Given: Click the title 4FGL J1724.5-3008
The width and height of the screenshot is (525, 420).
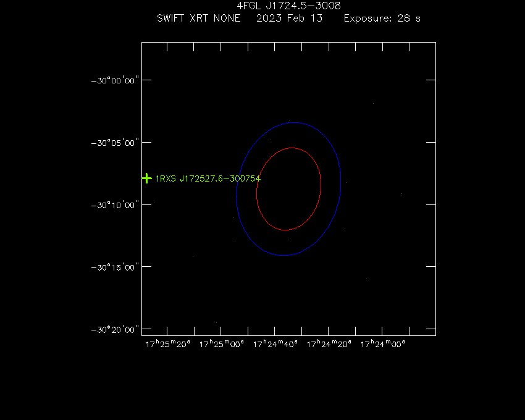Looking at the screenshot, I should point(288,6).
